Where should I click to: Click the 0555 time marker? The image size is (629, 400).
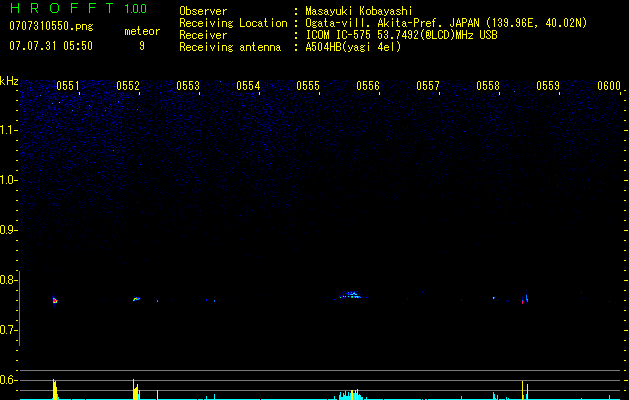coord(308,86)
